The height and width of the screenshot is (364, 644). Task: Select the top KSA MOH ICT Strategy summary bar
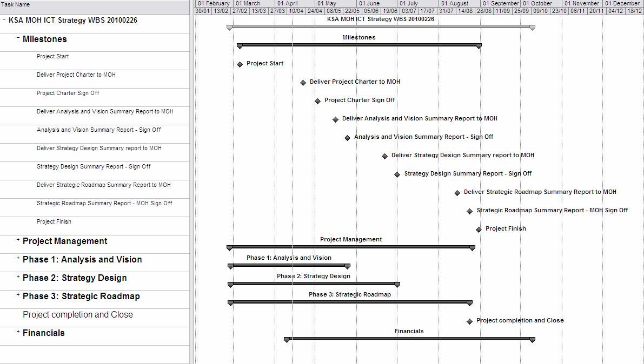[381, 27]
